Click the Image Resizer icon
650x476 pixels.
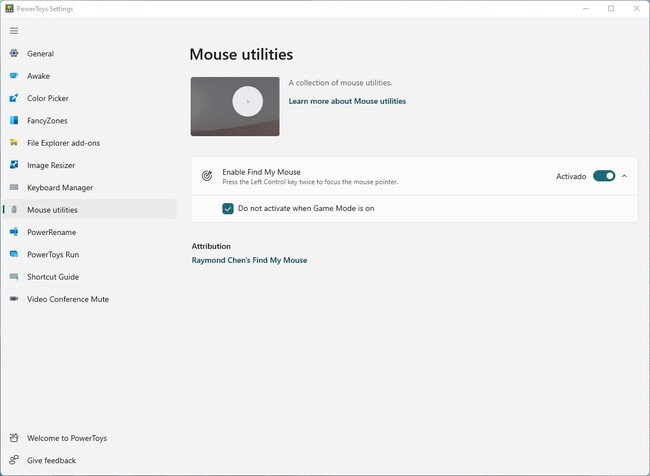(14, 165)
